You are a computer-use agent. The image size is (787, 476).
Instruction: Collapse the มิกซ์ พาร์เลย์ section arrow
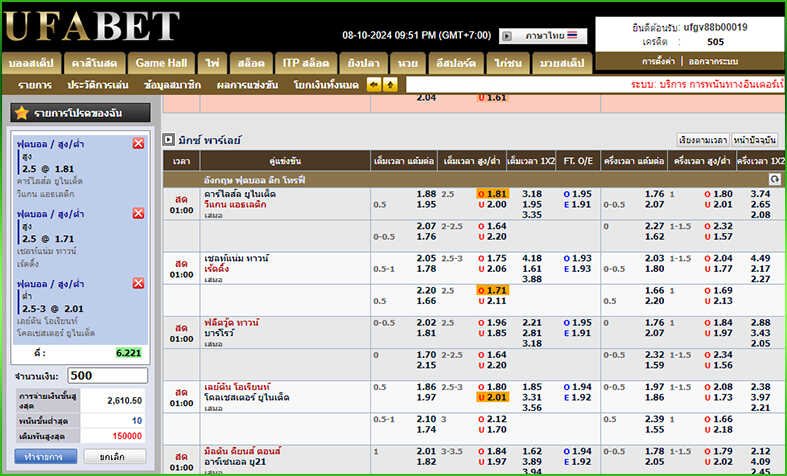168,140
